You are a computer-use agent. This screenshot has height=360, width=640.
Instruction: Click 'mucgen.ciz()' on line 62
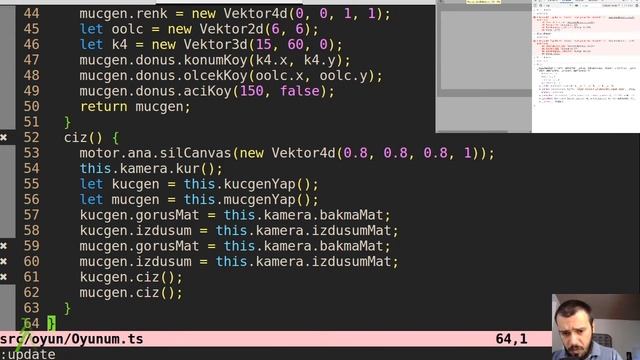tap(127, 293)
